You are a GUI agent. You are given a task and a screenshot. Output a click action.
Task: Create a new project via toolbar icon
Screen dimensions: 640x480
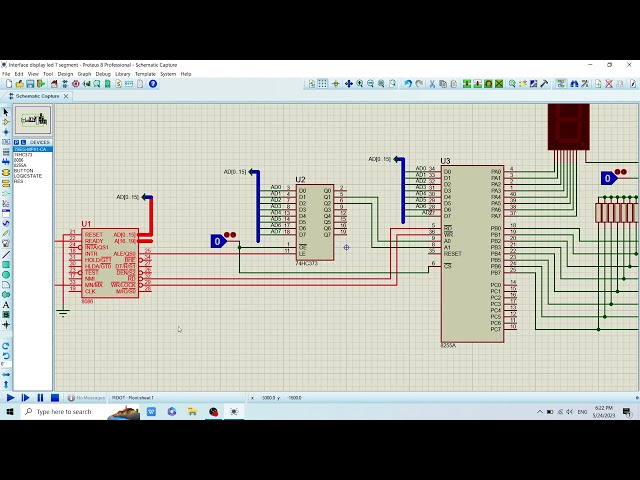(9, 84)
